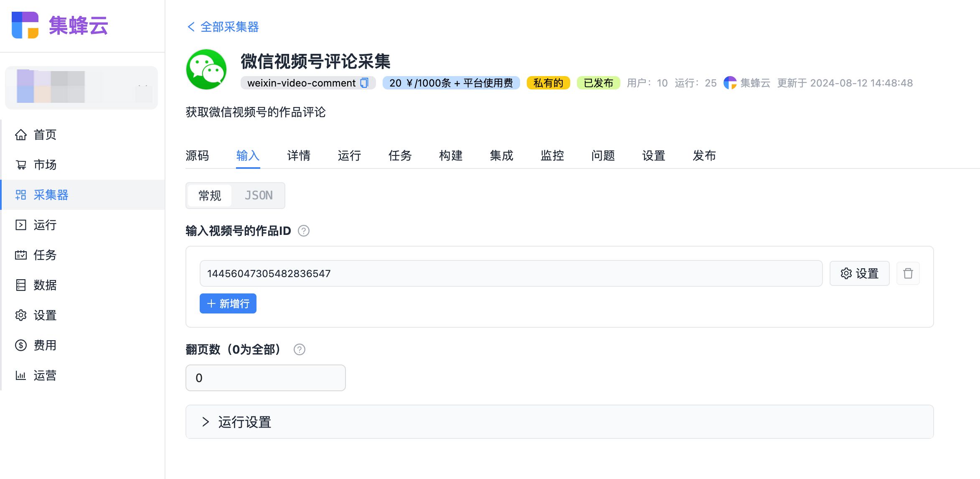Open help for the work ID field
This screenshot has height=479, width=980.
click(x=304, y=231)
